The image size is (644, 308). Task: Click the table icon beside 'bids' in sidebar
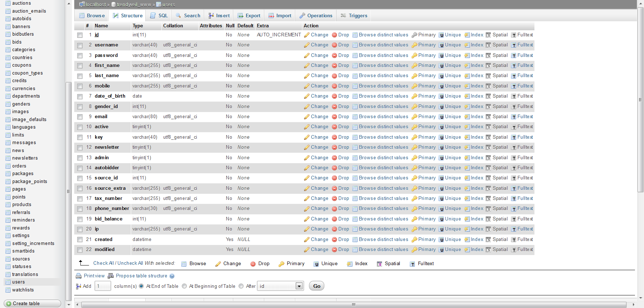pos(8,42)
